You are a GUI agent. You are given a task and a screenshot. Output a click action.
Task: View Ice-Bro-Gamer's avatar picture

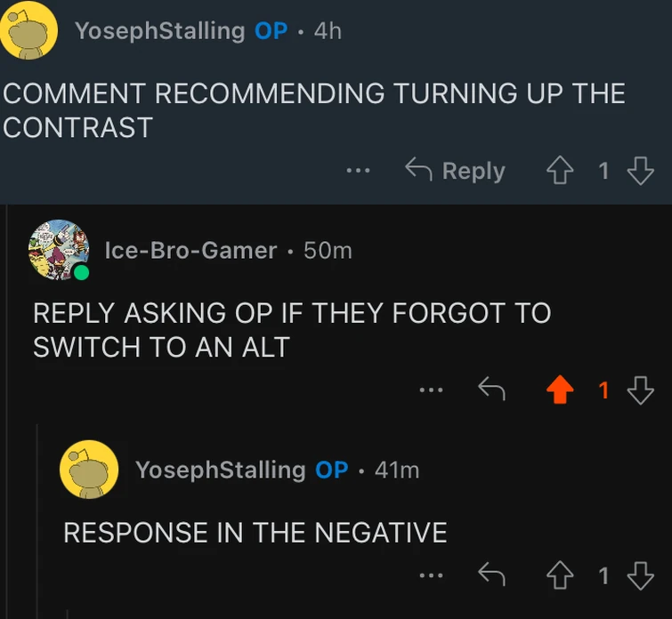59,250
